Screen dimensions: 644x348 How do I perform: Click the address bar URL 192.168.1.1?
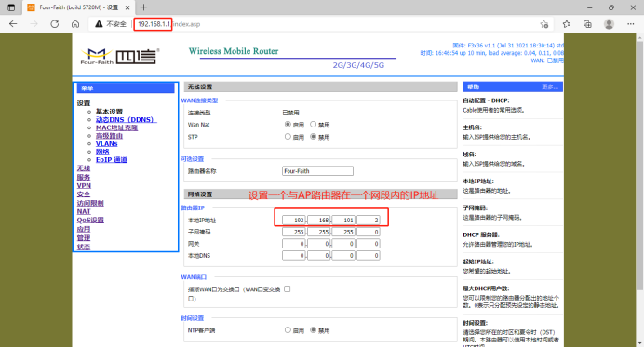pyautogui.click(x=154, y=24)
